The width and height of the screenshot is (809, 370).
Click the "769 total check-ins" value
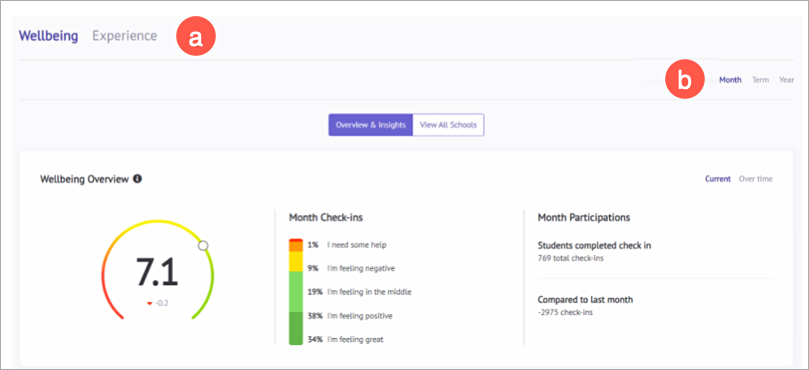[x=571, y=258]
